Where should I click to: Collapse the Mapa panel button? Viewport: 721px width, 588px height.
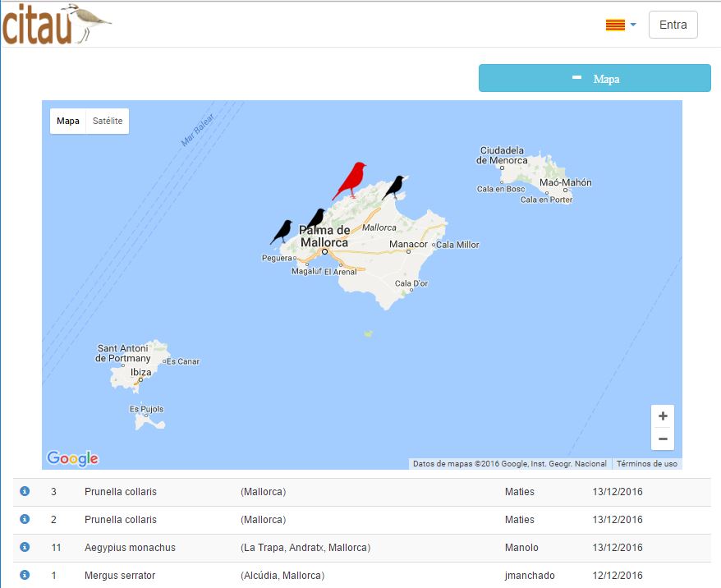[595, 78]
